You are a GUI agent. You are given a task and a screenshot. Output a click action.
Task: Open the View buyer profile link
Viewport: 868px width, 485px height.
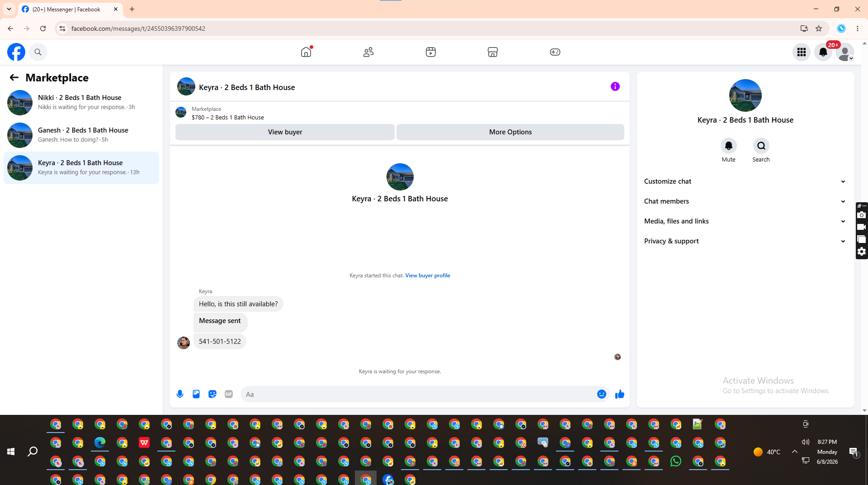coord(428,276)
